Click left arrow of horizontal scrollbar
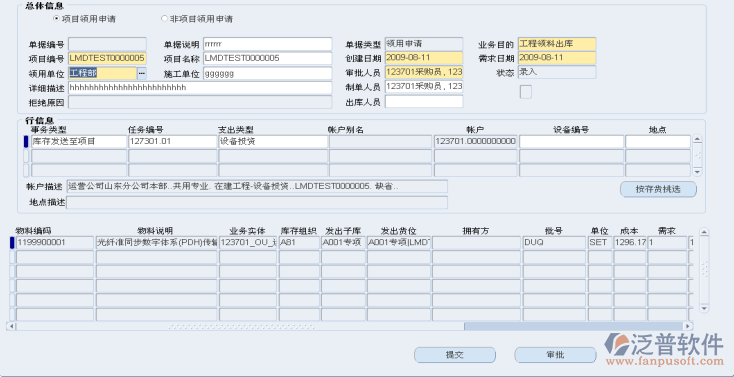The image size is (734, 377). click(11, 326)
